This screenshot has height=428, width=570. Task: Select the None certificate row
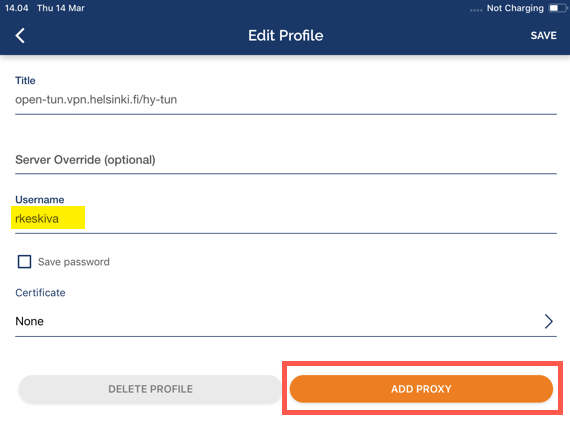click(x=286, y=321)
